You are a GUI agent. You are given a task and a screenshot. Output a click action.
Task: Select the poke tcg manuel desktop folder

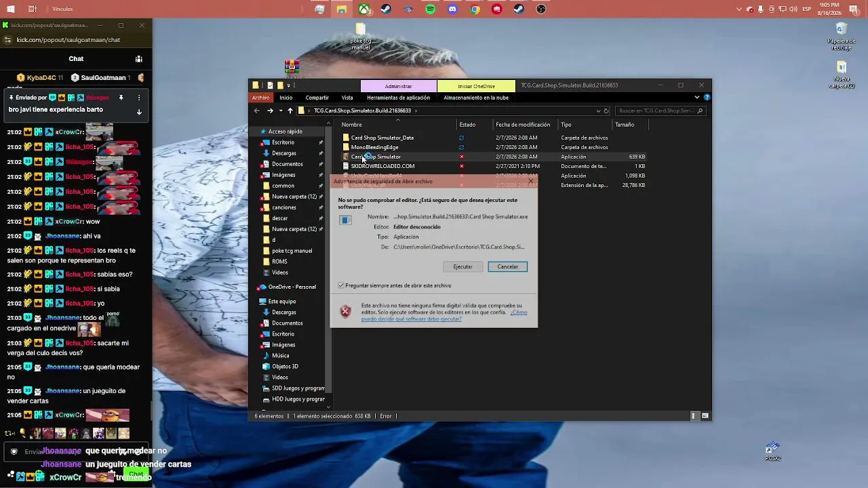pyautogui.click(x=361, y=37)
